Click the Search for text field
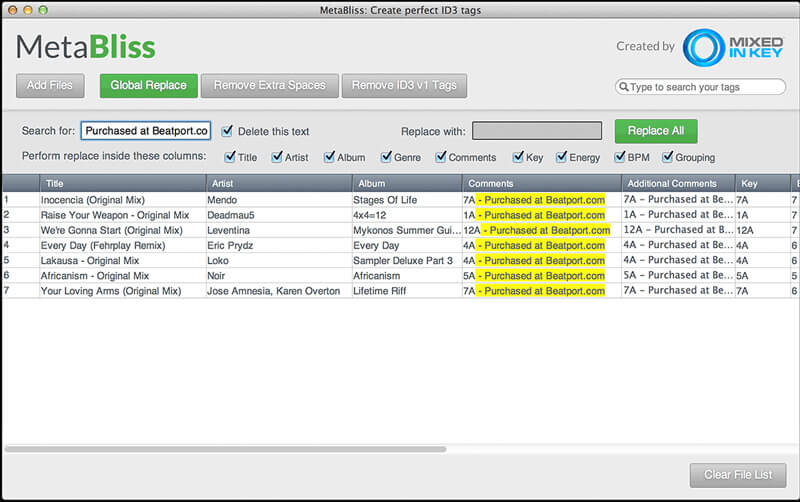The height and width of the screenshot is (502, 800). pyautogui.click(x=146, y=131)
